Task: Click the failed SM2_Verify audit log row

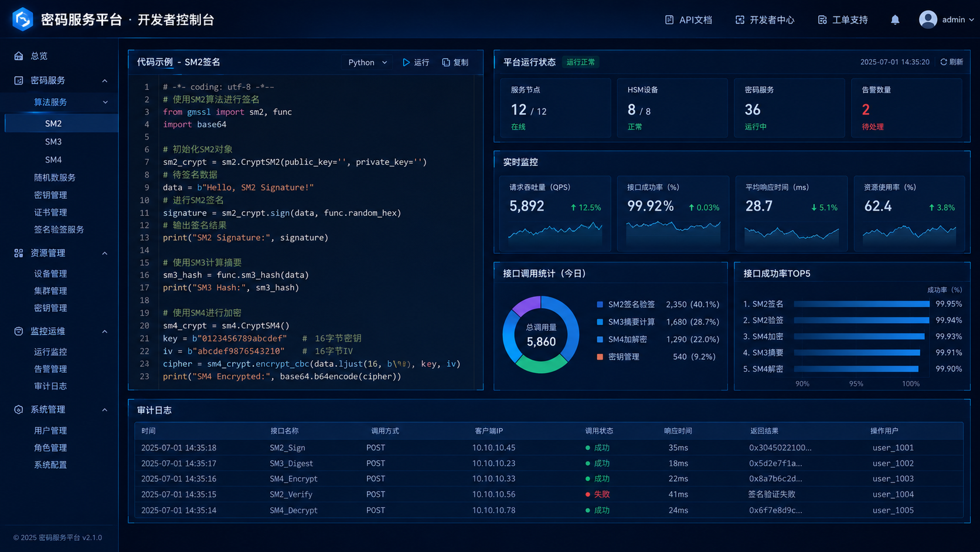Action: click(549, 495)
